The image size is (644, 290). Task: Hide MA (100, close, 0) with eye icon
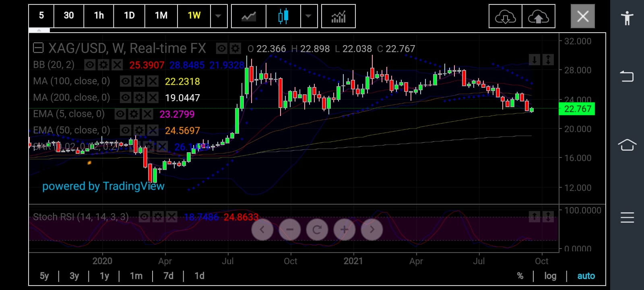click(126, 81)
